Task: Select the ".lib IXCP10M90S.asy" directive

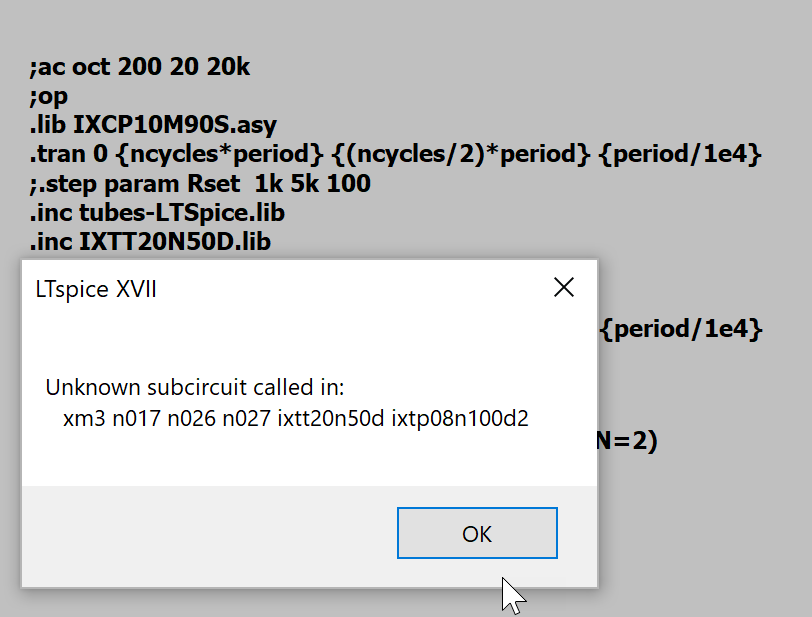Action: pyautogui.click(x=153, y=125)
